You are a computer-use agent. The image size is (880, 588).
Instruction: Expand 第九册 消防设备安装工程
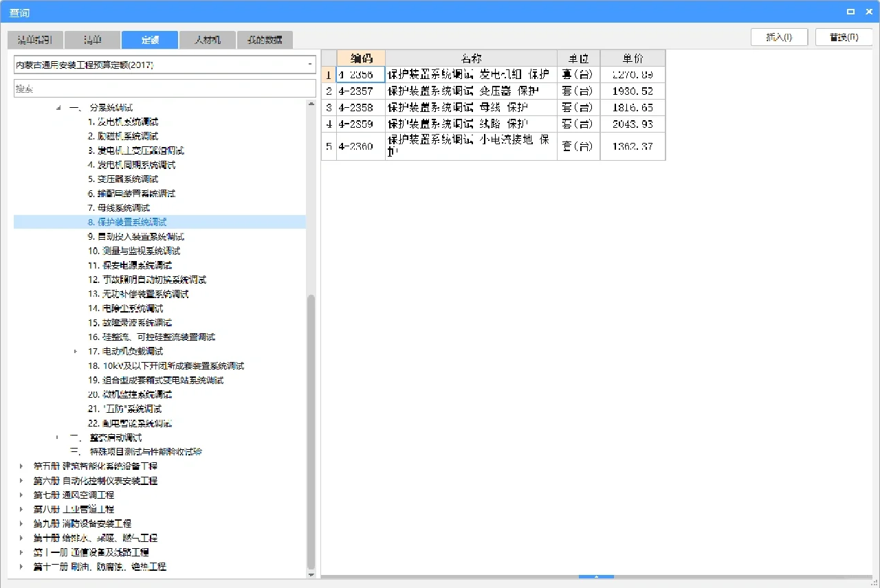(20, 523)
